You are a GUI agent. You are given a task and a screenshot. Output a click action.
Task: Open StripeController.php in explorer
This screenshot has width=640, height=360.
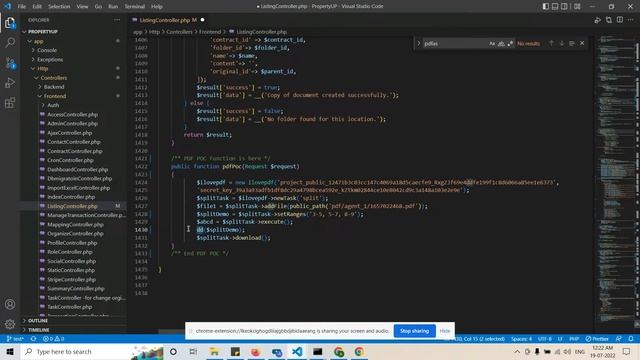(x=72, y=279)
